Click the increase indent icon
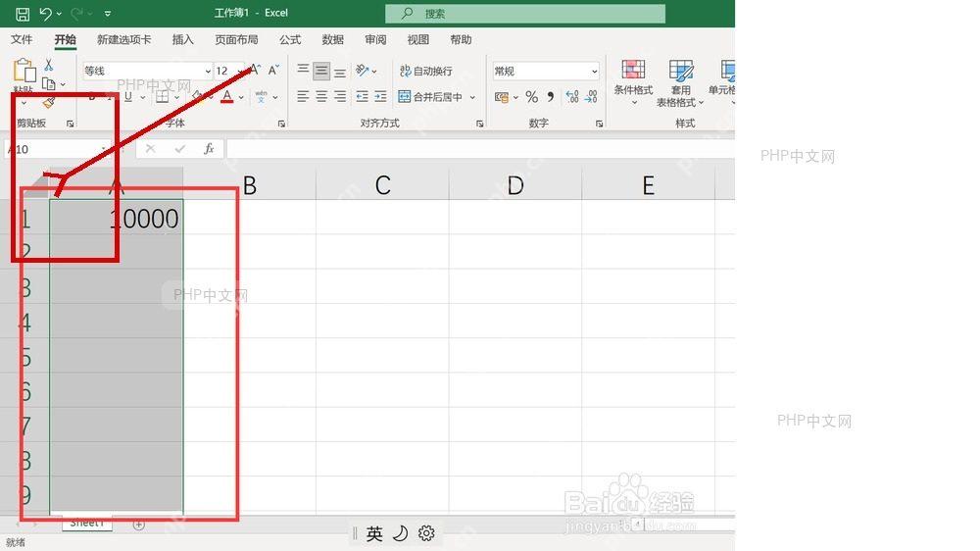Screen dimensions: 980x551 380,96
